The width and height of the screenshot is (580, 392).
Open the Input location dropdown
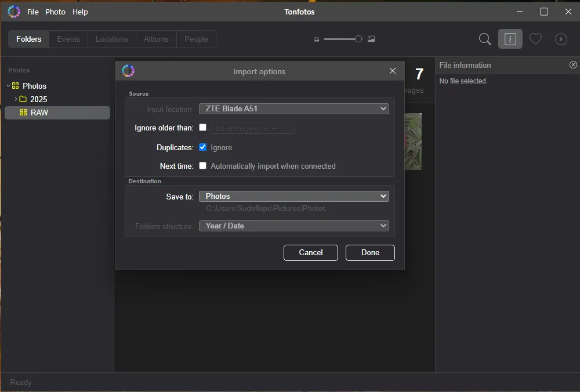tap(293, 108)
